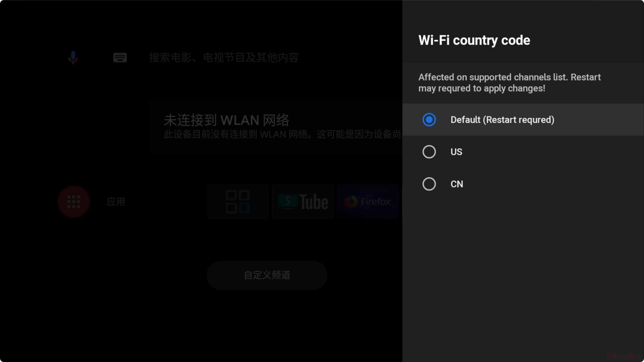
Task: Click the microphone voice search icon
Action: tap(73, 57)
